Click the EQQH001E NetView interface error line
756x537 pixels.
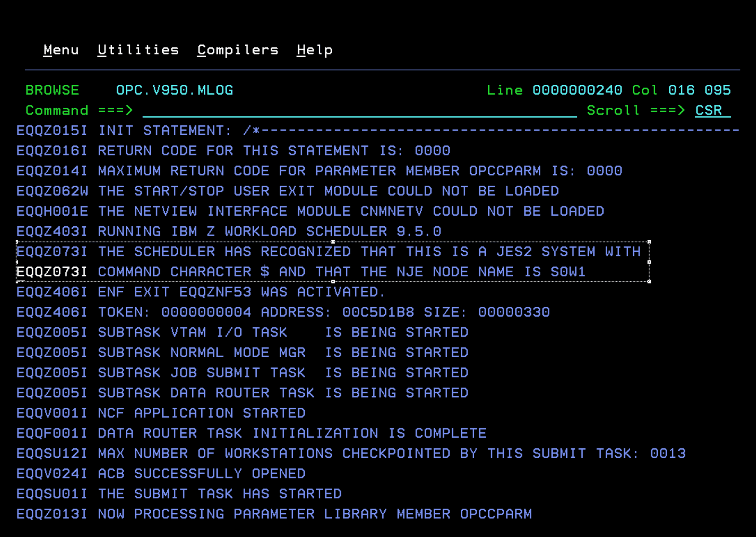pyautogui.click(x=310, y=211)
